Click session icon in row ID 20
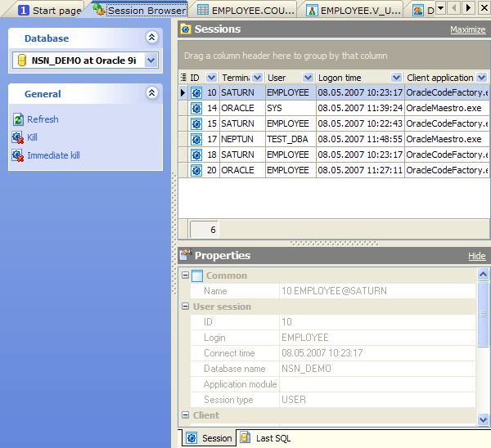This screenshot has height=448, width=491. coord(196,170)
